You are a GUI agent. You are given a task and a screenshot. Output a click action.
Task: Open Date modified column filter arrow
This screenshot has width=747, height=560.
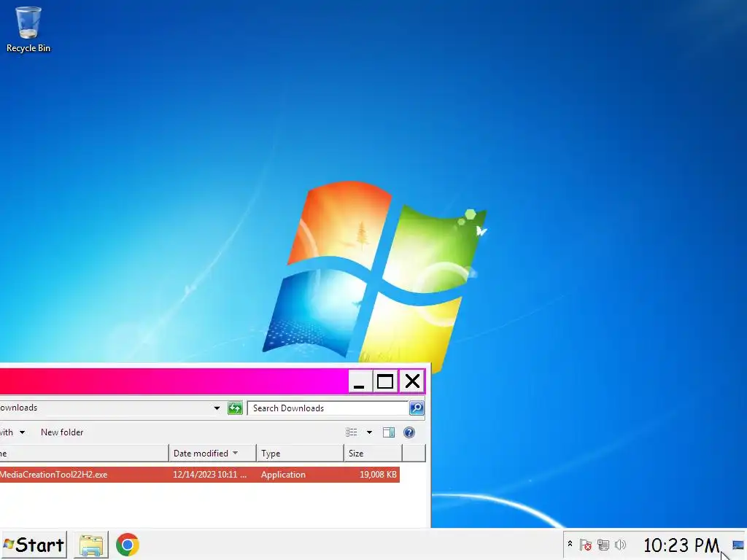point(235,453)
